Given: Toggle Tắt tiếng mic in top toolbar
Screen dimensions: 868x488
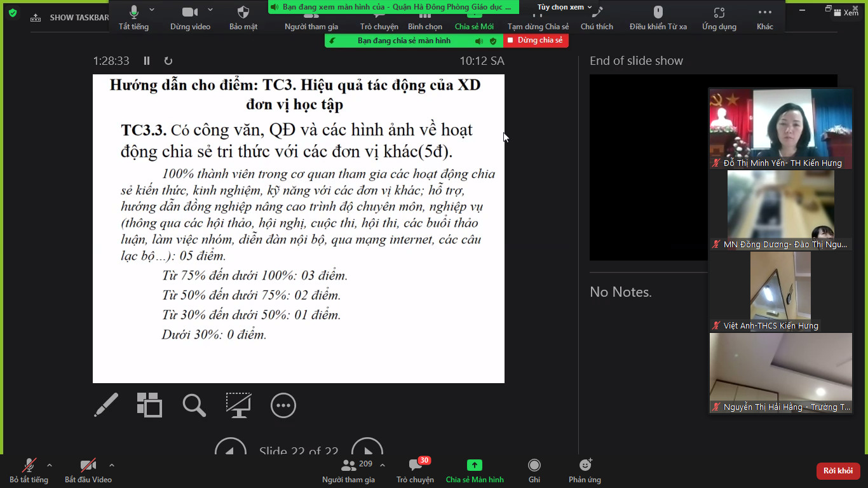Looking at the screenshot, I should pos(133,17).
